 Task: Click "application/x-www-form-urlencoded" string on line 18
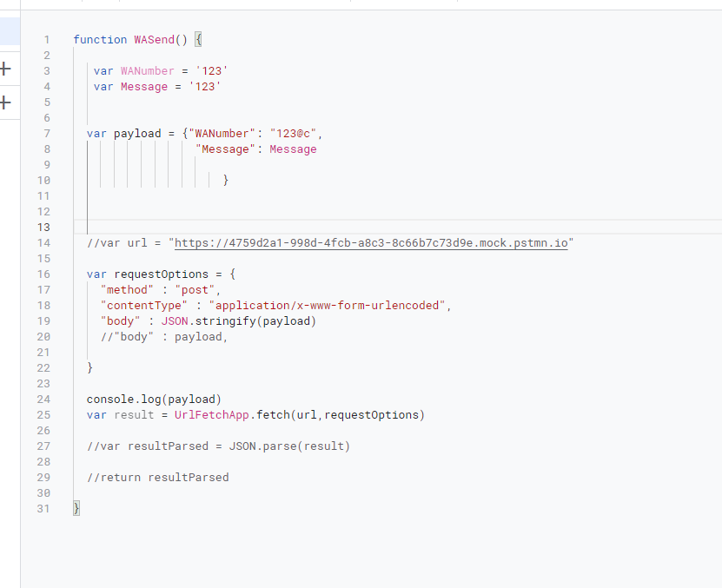(x=327, y=306)
